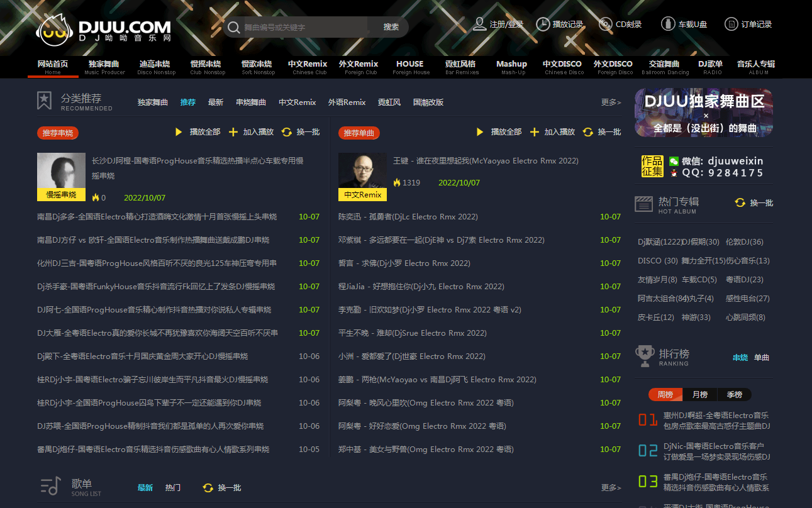Open mix Dj苏喂 全国语ProgHouse
Image resolution: width=812 pixels, height=508 pixels.
coord(150,426)
